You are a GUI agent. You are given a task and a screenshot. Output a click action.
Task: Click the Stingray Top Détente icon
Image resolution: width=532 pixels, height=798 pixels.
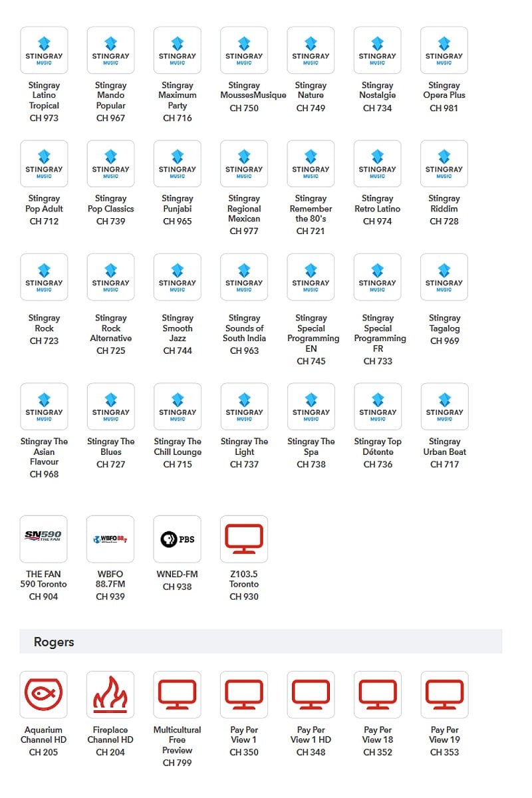tap(378, 406)
